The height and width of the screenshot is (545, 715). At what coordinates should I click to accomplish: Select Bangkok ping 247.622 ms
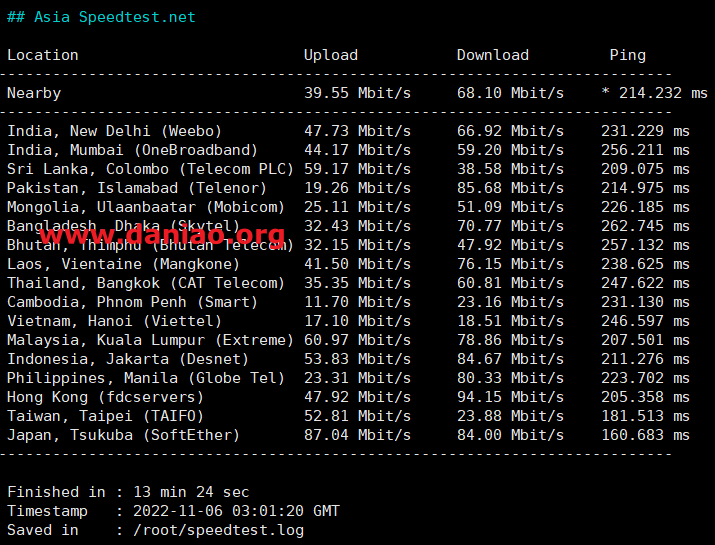point(645,283)
